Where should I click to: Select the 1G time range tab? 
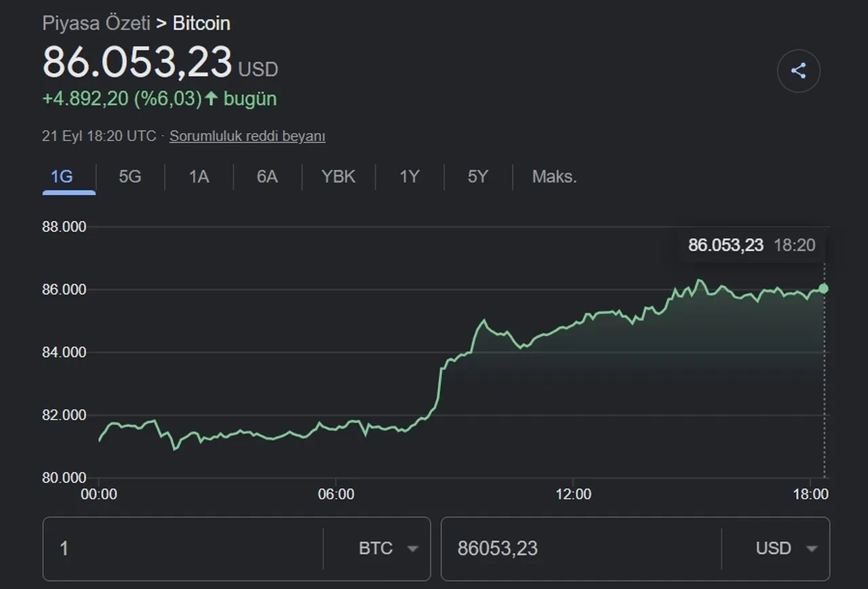point(62,177)
